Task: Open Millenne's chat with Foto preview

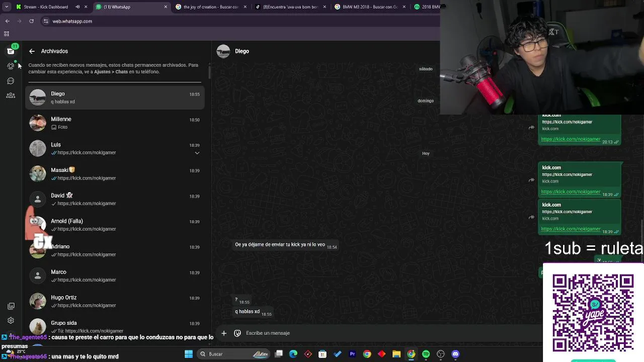Action: pyautogui.click(x=115, y=123)
